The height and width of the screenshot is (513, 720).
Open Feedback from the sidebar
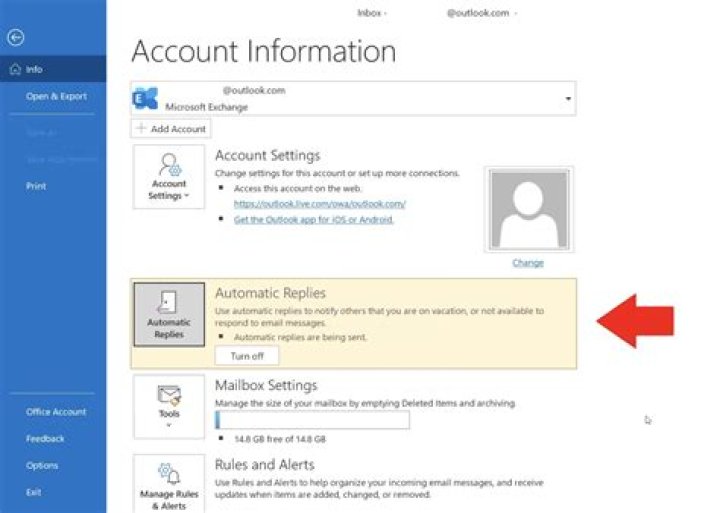point(45,439)
